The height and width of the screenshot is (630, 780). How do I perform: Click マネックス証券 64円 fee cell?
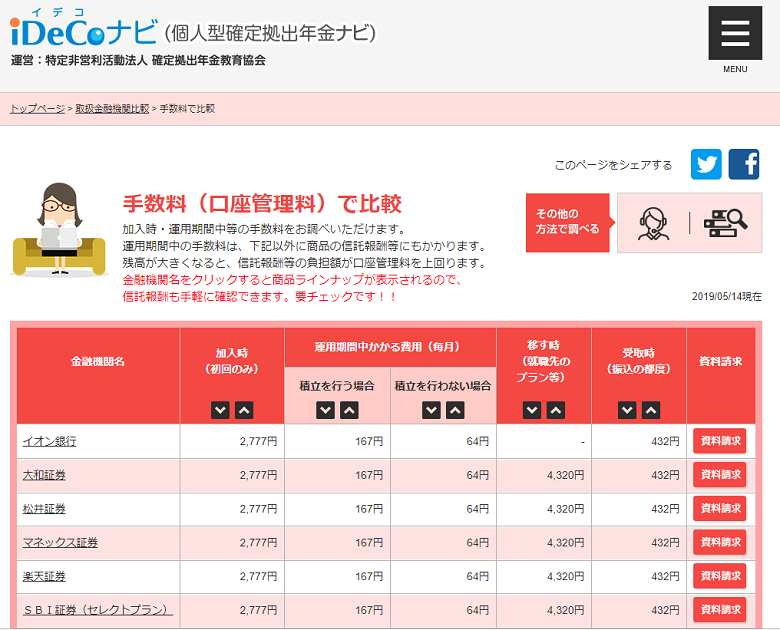tap(444, 542)
